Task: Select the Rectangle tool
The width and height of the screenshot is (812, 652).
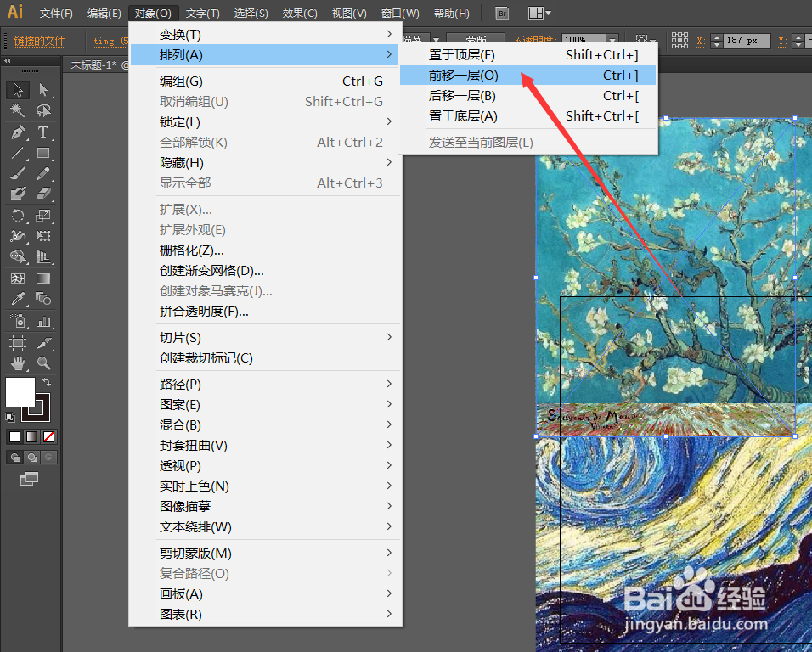Action: 43,153
